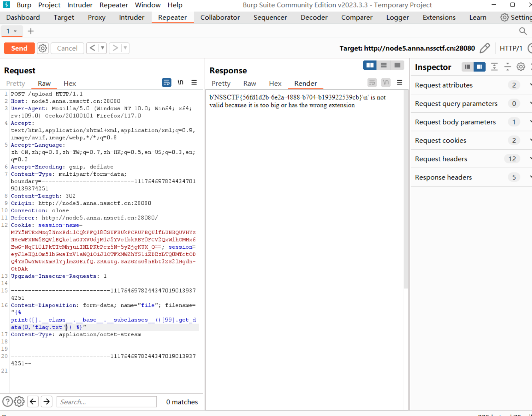Go forward in request history
This screenshot has height=416, width=532.
tap(115, 48)
